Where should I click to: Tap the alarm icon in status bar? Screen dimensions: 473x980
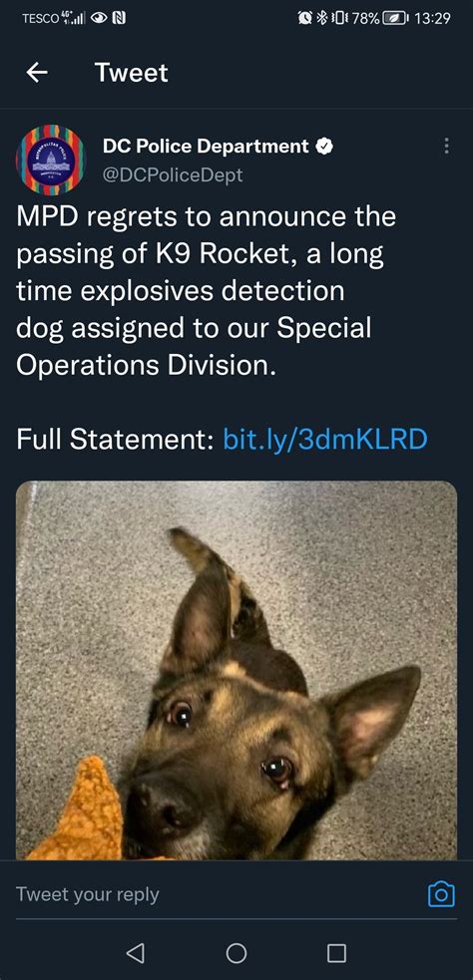click(x=306, y=18)
